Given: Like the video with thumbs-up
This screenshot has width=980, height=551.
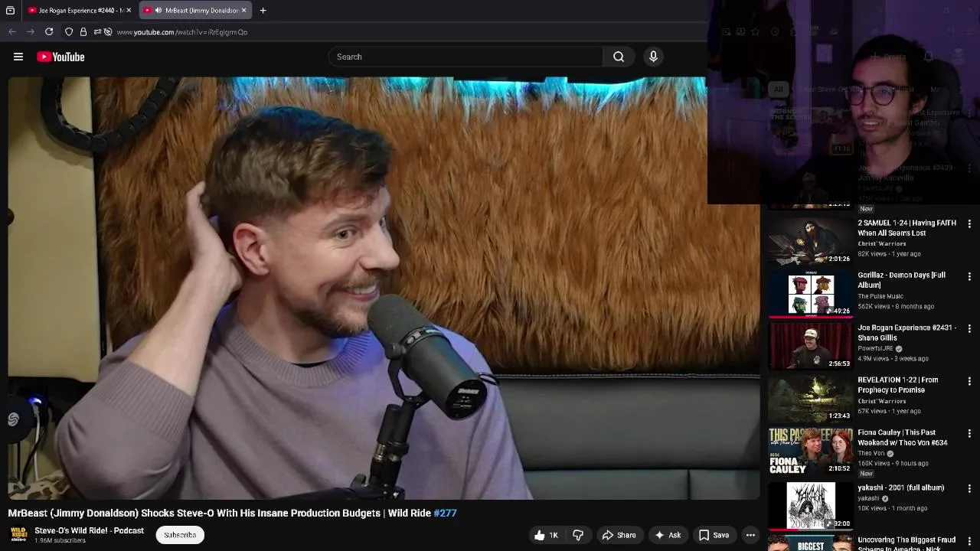Looking at the screenshot, I should pos(547,535).
